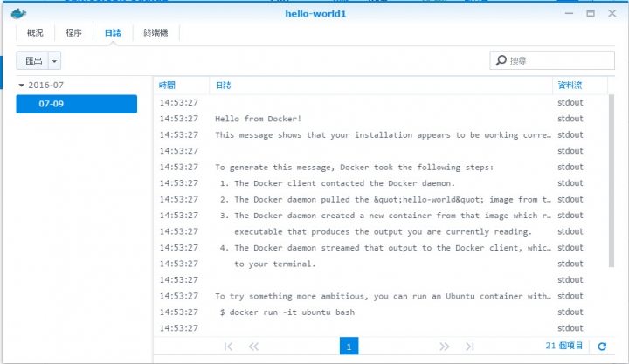This screenshot has height=364, width=629.
Task: Select '3. The Docker daemon created' row
Action: click(381, 216)
